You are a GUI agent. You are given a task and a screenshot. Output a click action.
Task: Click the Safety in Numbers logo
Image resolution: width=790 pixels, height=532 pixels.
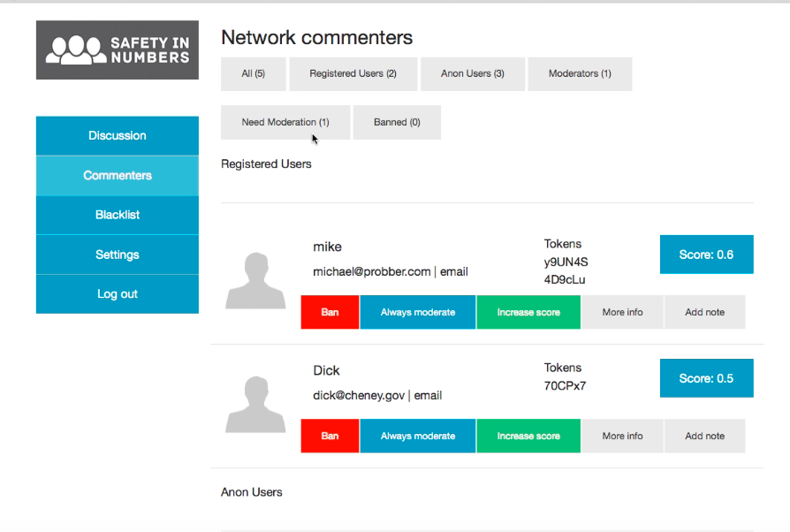[x=118, y=49]
